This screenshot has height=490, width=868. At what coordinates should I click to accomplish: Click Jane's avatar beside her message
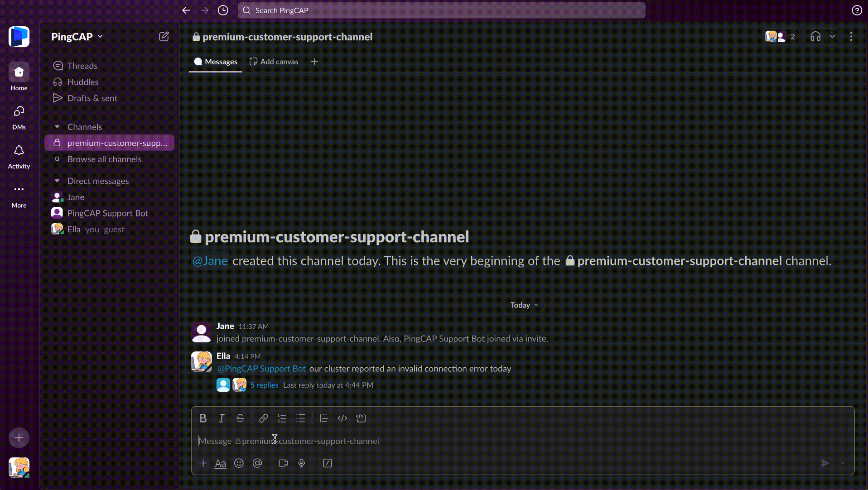pyautogui.click(x=201, y=332)
